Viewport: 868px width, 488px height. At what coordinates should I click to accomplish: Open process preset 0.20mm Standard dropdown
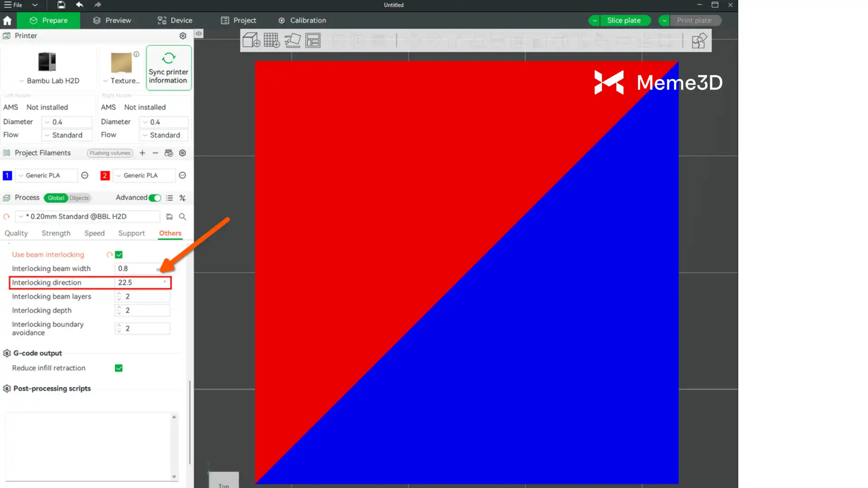[88, 217]
